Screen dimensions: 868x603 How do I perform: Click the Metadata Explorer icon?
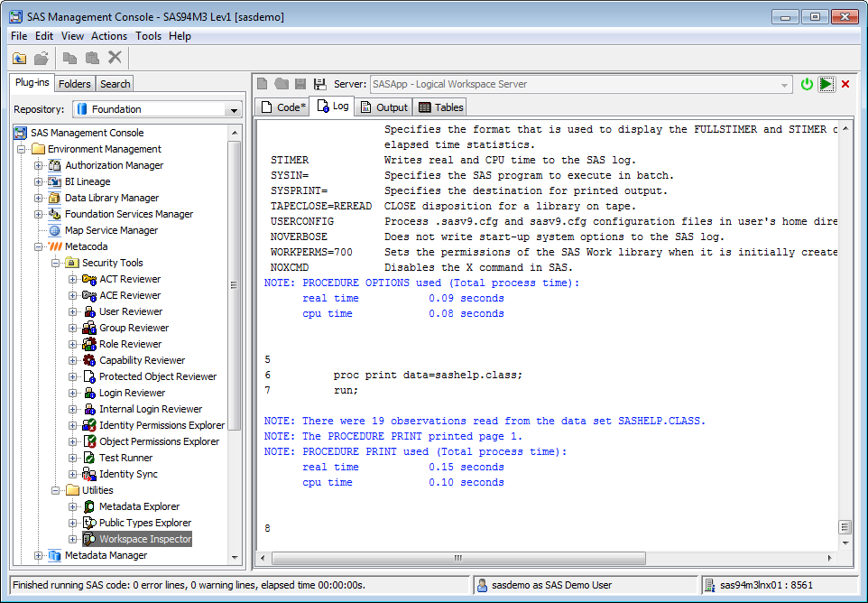tap(89, 506)
